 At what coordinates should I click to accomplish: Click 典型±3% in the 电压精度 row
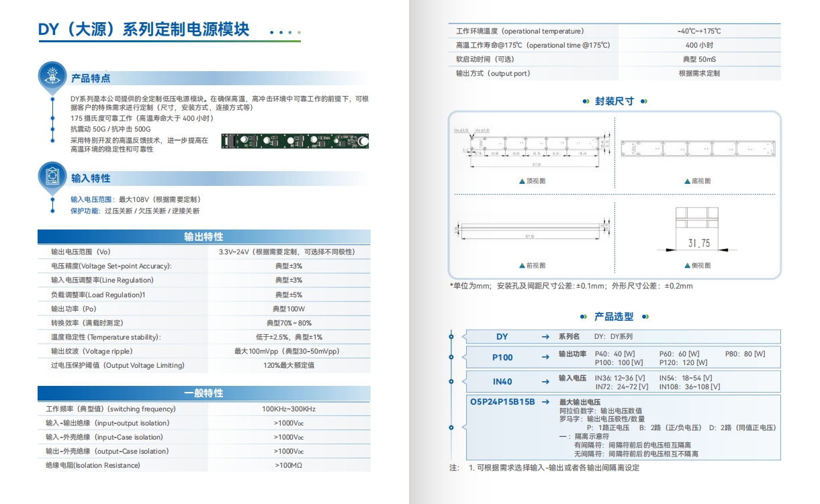tap(289, 266)
